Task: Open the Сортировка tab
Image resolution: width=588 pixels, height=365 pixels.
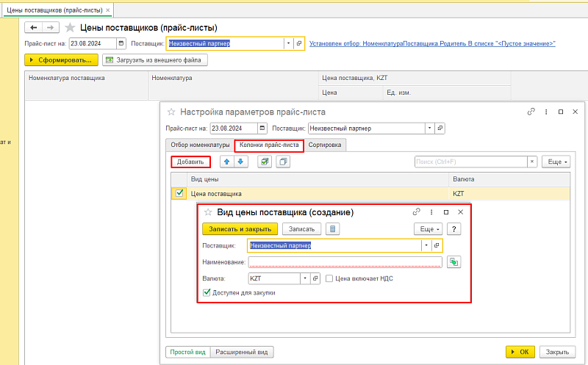Action: (325, 145)
